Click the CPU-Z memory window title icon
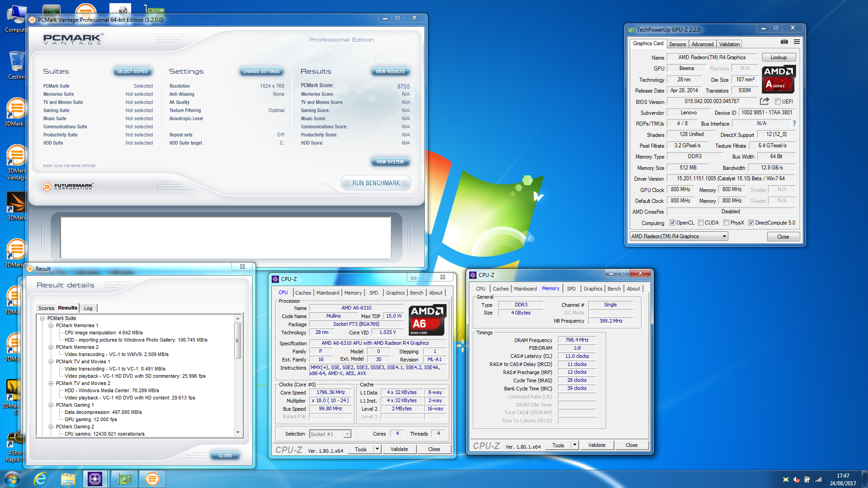Image resolution: width=868 pixels, height=488 pixels. click(473, 275)
